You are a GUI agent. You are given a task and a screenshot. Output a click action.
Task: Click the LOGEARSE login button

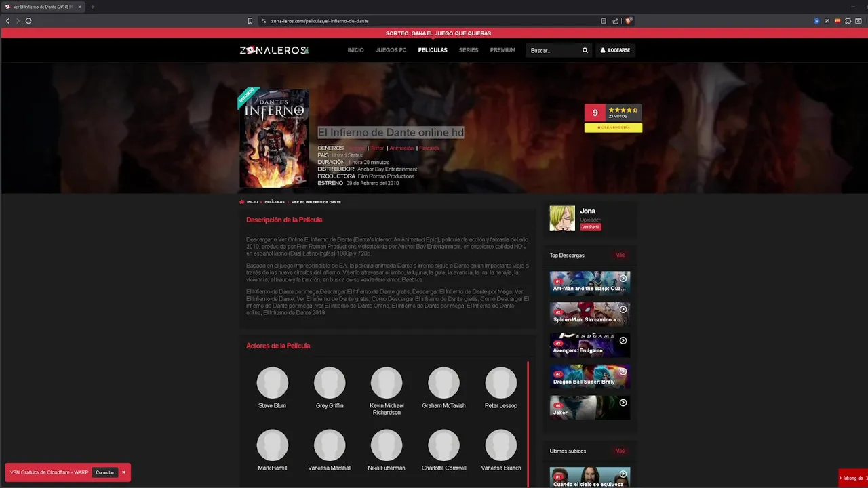(615, 50)
